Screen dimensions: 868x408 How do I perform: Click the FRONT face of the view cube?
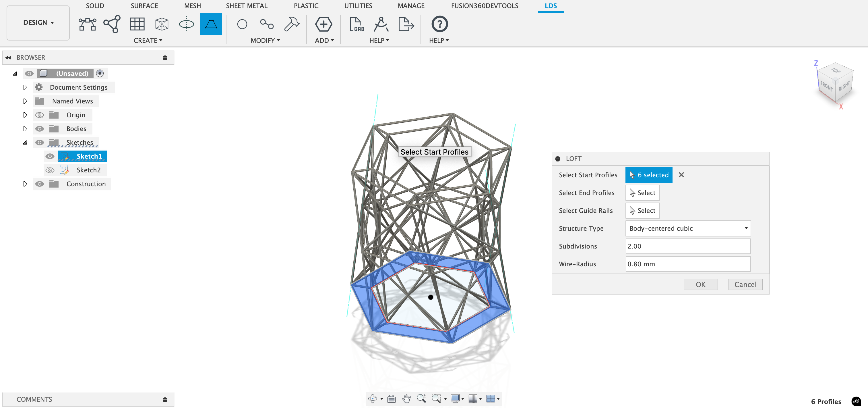(826, 86)
